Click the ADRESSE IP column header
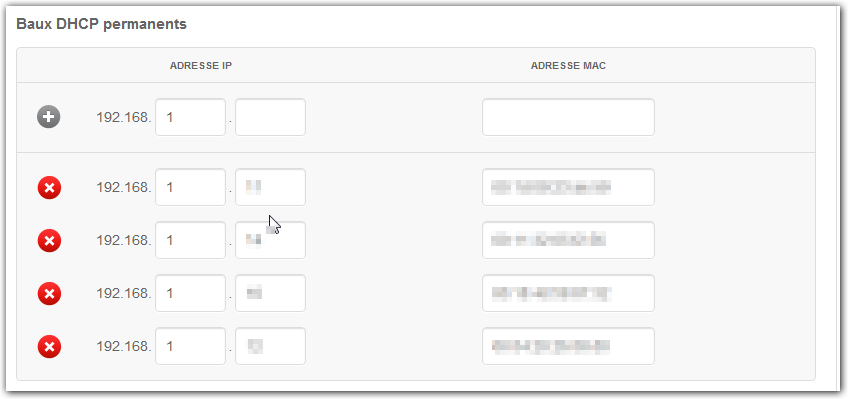Screen dimensions: 848x399 [x=201, y=66]
